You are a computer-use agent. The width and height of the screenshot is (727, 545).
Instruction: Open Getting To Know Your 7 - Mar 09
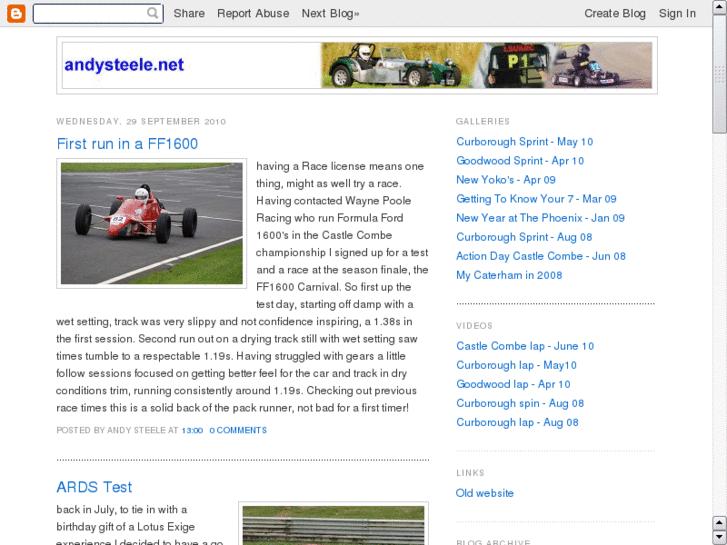536,199
